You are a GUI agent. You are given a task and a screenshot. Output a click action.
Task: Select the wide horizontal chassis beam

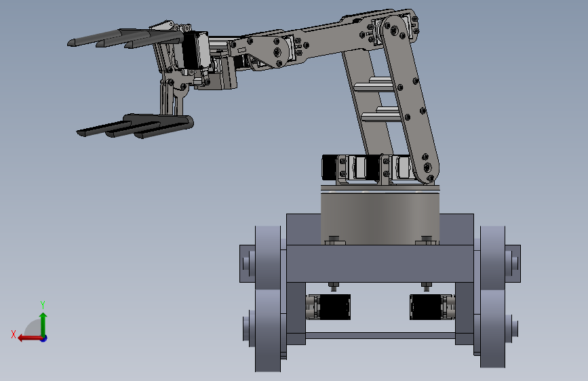(x=380, y=264)
